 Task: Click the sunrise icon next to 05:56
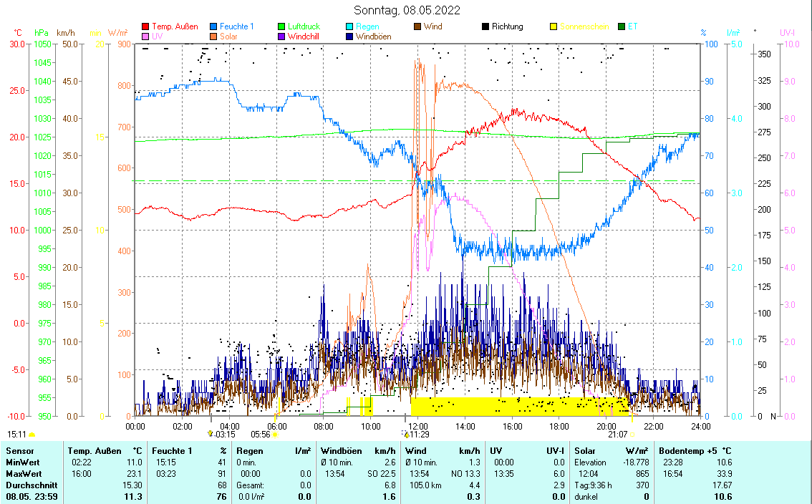tap(275, 434)
